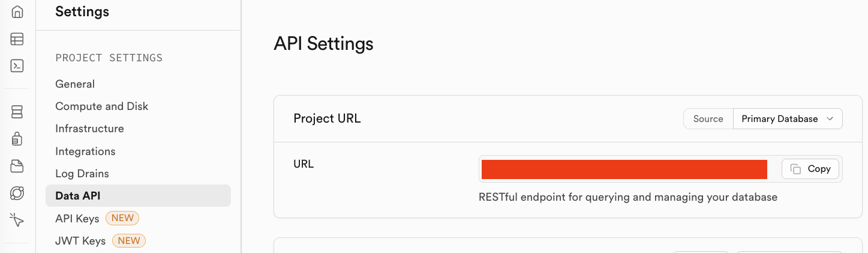Open the Table Editor icon
Image resolution: width=868 pixels, height=253 pixels.
[x=17, y=39]
